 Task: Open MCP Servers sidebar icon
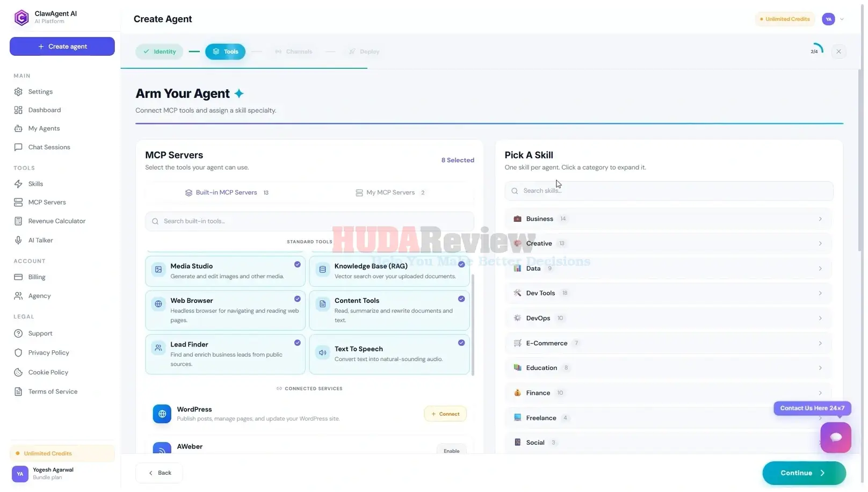click(18, 202)
